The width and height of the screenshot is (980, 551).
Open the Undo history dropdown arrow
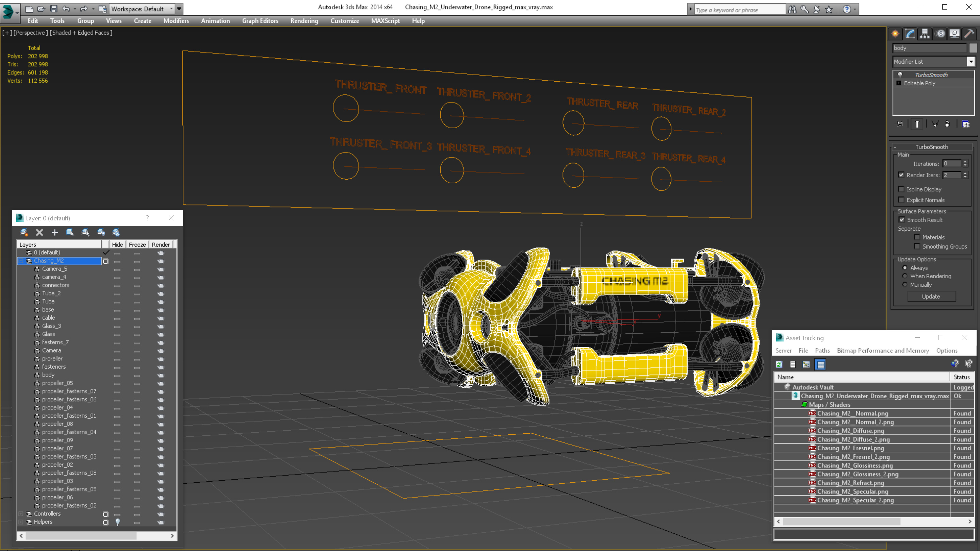click(75, 9)
